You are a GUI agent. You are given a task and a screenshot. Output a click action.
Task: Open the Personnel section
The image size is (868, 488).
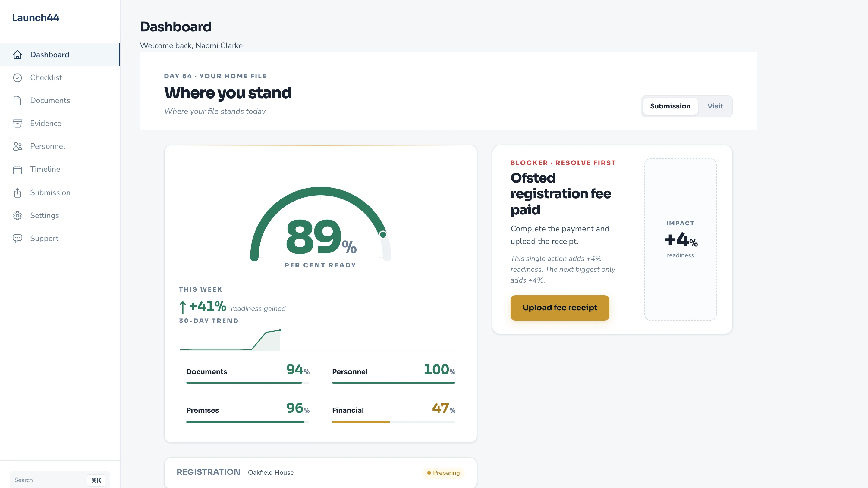coord(60,146)
